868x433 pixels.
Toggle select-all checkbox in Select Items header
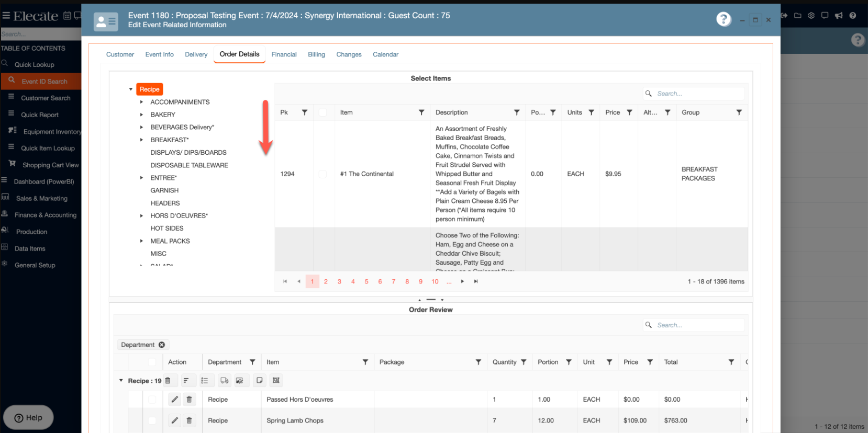tap(322, 112)
